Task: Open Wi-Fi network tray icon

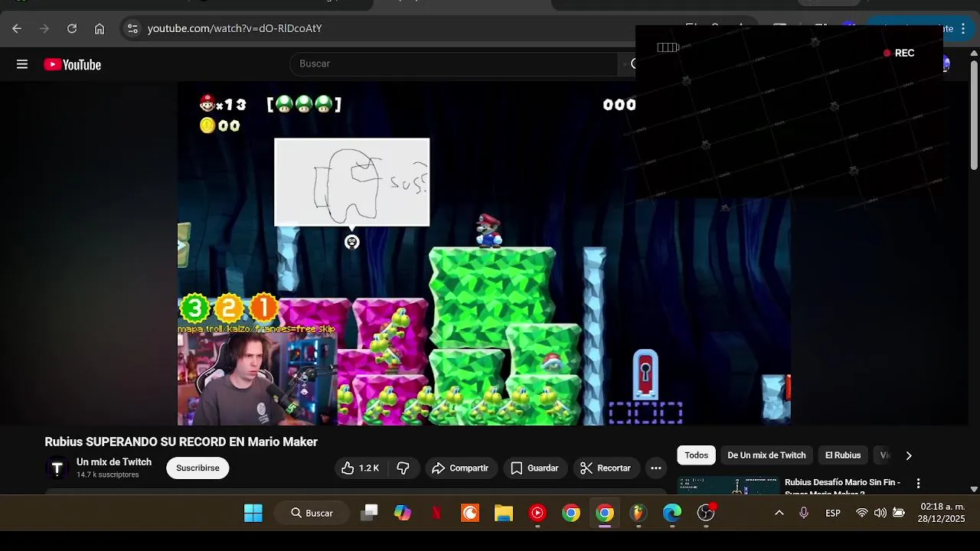Action: tap(862, 514)
